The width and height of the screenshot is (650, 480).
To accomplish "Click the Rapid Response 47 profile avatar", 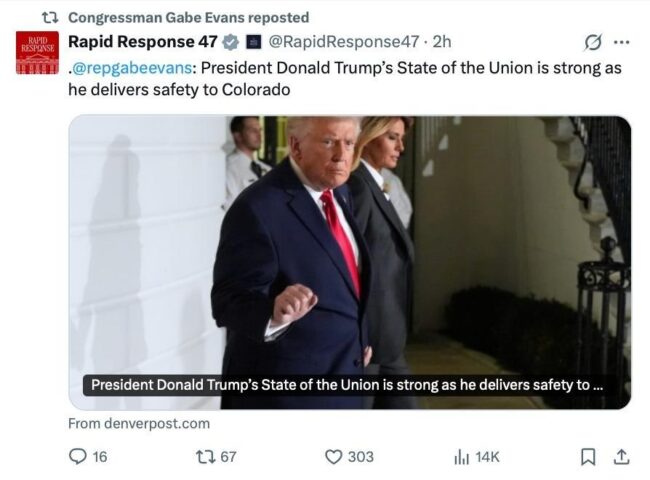I will coord(37,53).
